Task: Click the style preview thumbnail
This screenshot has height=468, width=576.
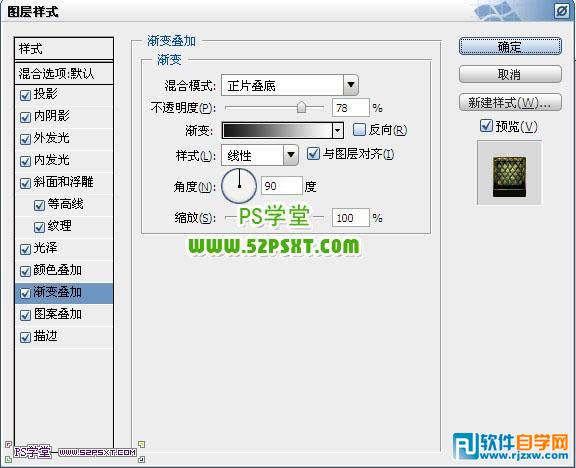Action: [x=509, y=173]
